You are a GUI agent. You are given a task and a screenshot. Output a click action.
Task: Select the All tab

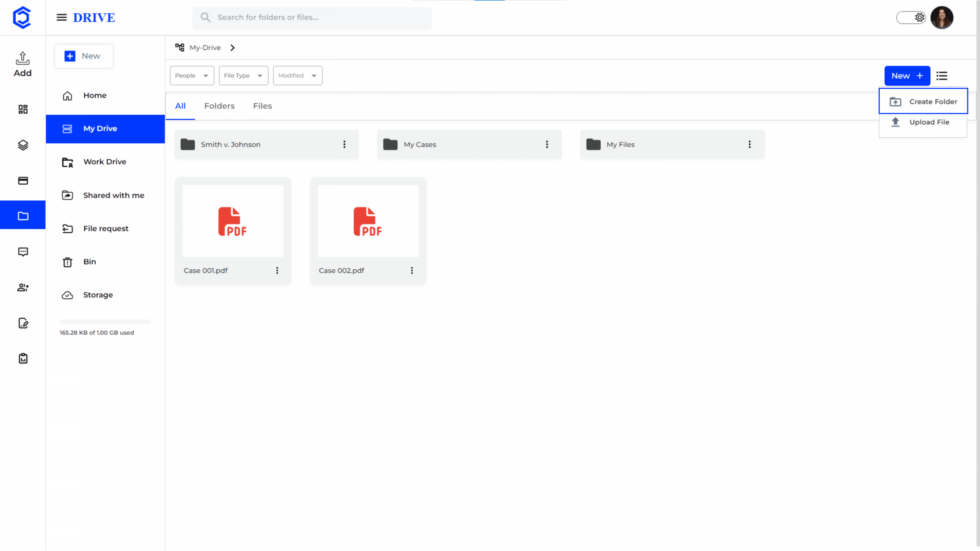(180, 106)
